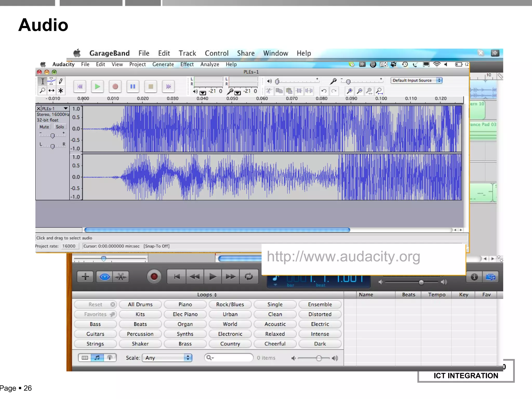532x399 pixels.
Task: Click Audacity Skip to Start button
Action: pyautogui.click(x=80, y=87)
